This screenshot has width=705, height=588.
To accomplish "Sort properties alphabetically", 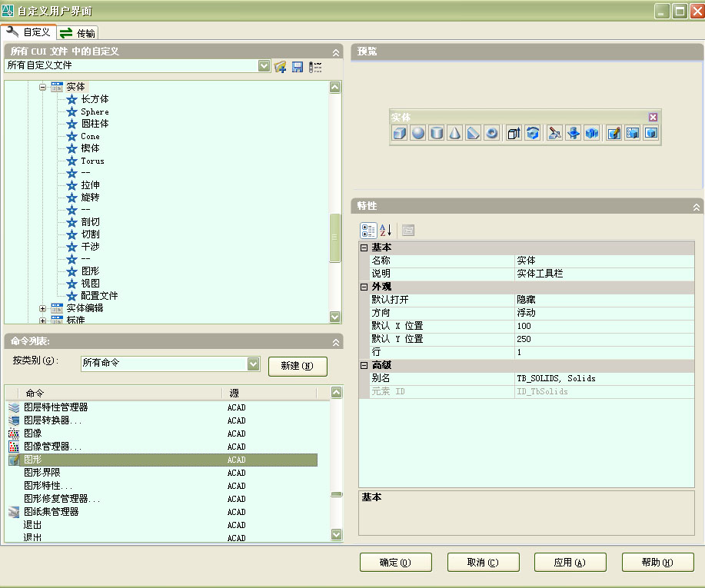I will [386, 230].
